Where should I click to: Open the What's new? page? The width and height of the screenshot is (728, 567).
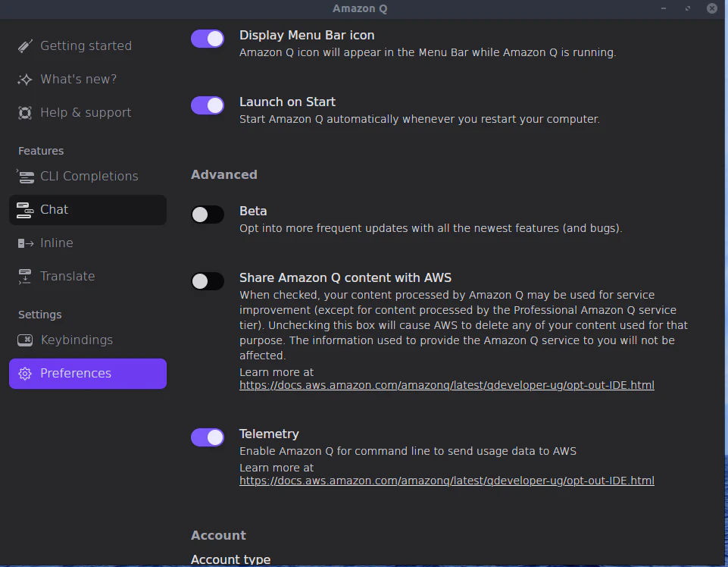tap(88, 80)
